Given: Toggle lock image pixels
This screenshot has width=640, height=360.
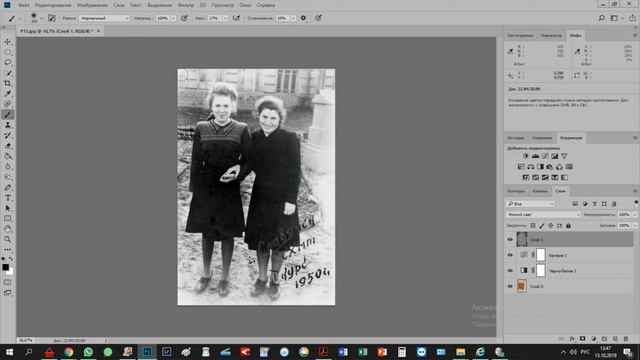Looking at the screenshot, I should [542, 225].
